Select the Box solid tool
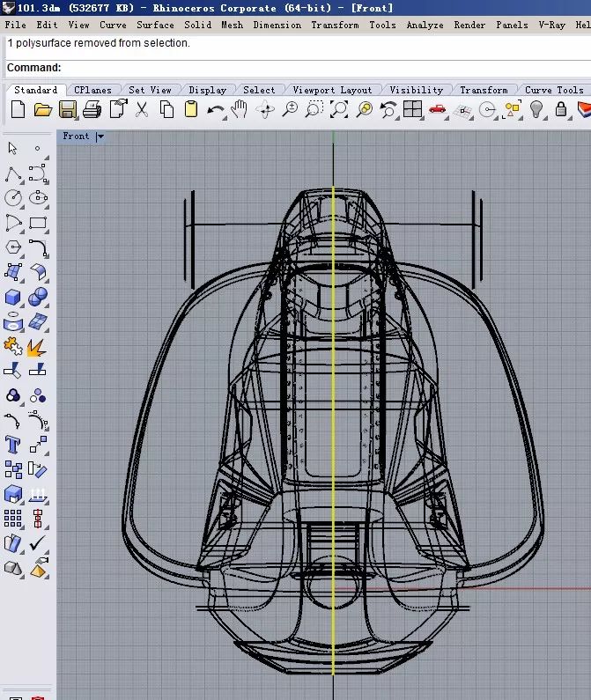This screenshot has height=700, width=591. [13, 298]
